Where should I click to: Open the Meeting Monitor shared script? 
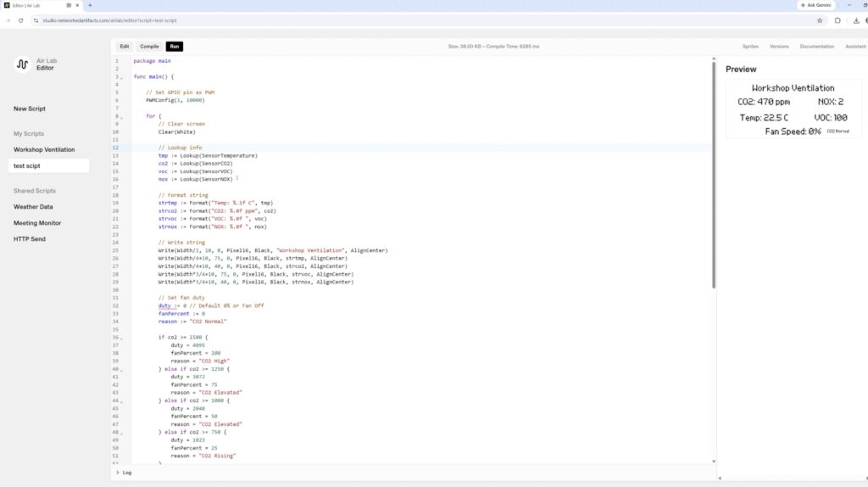click(x=37, y=223)
